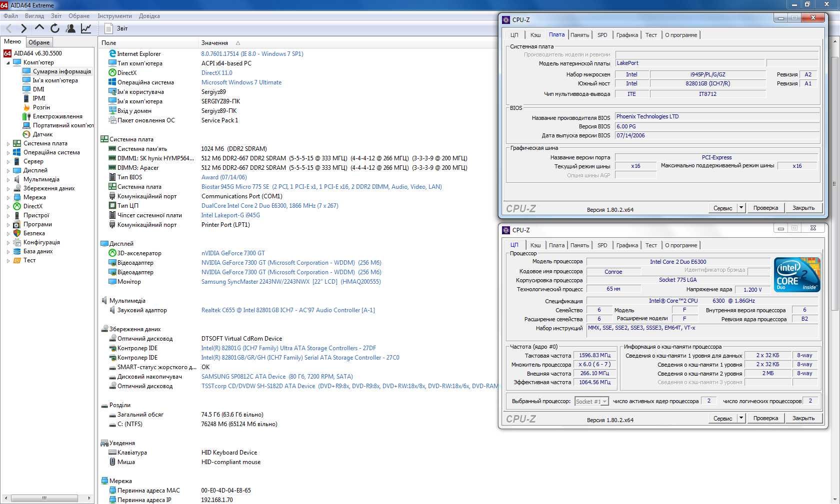The height and width of the screenshot is (504, 840).
Task: Open the Файл menu
Action: 10,16
